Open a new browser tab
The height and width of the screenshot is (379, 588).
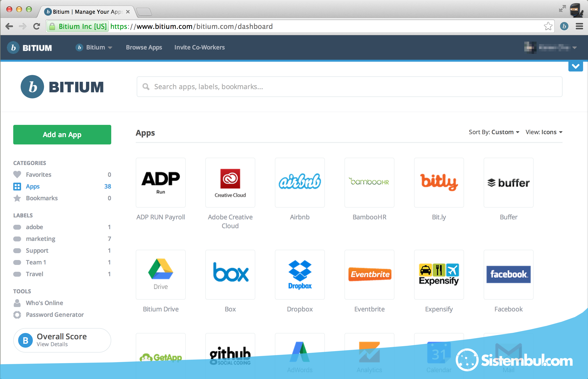click(x=144, y=12)
